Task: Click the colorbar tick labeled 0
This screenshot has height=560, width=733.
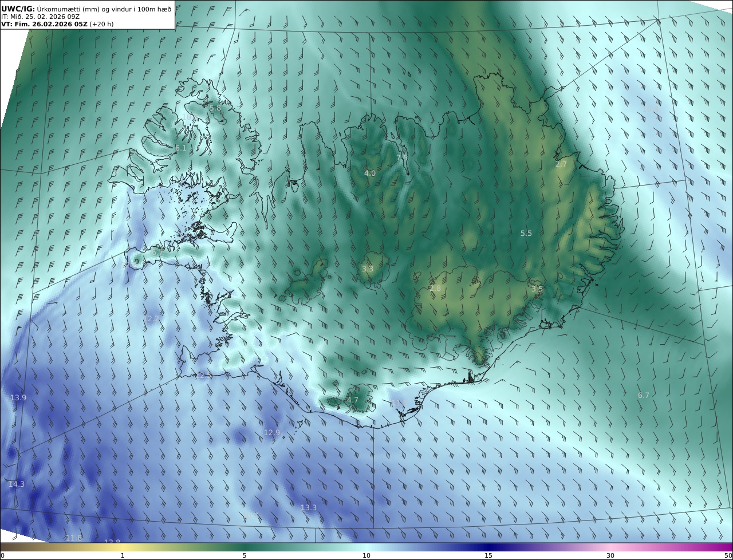Action: (x=2, y=555)
